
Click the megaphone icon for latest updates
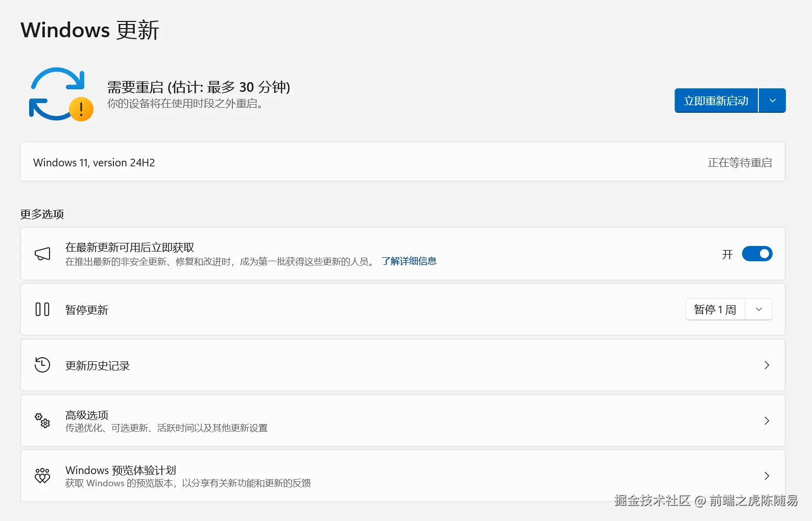(42, 254)
